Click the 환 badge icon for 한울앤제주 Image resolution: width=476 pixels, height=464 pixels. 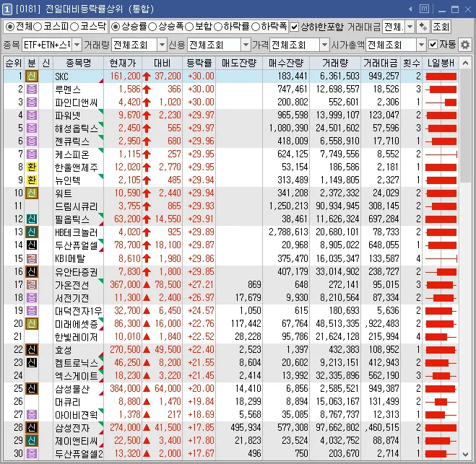(x=32, y=167)
